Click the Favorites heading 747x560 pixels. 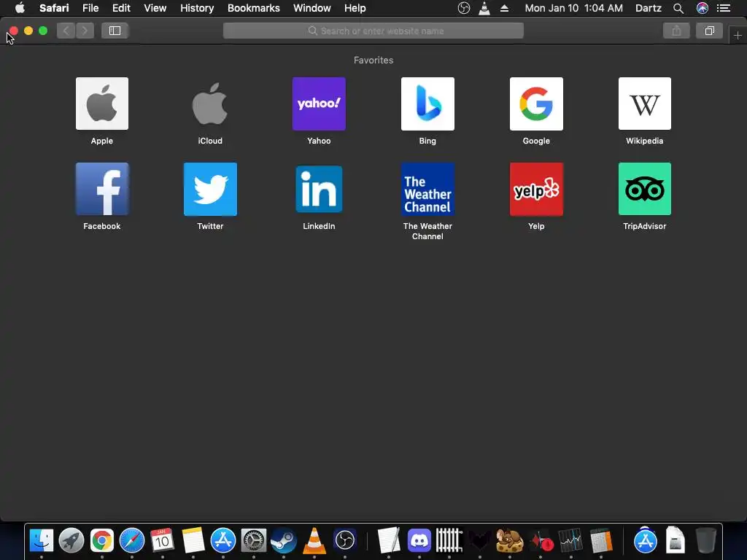coord(373,60)
